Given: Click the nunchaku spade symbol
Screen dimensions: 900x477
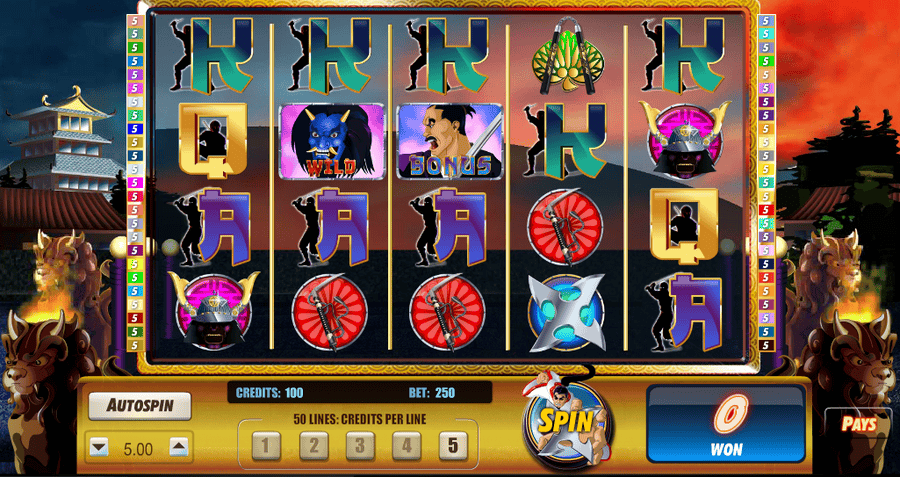Looking at the screenshot, I should (x=565, y=56).
